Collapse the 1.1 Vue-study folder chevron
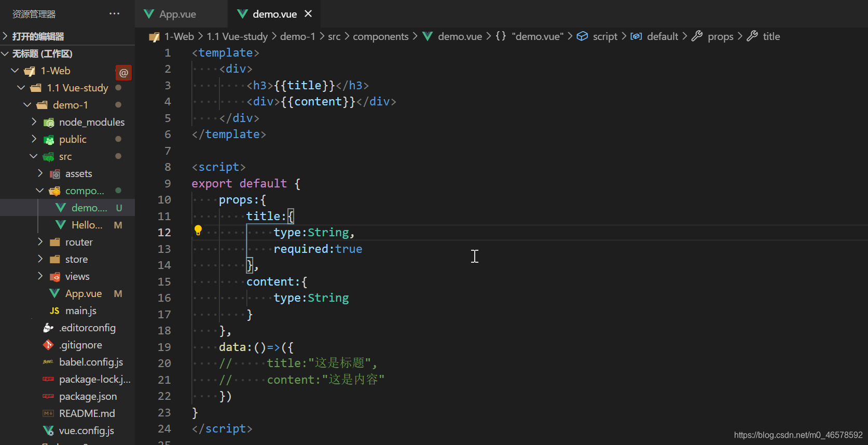This screenshot has height=445, width=868. coord(21,88)
